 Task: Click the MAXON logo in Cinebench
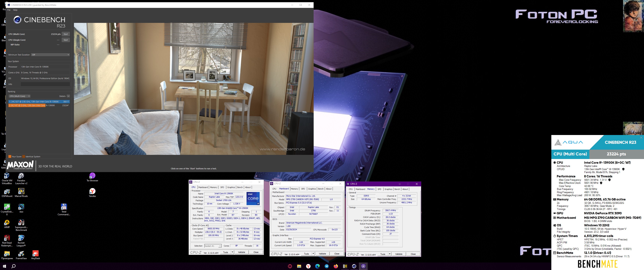pos(20,165)
